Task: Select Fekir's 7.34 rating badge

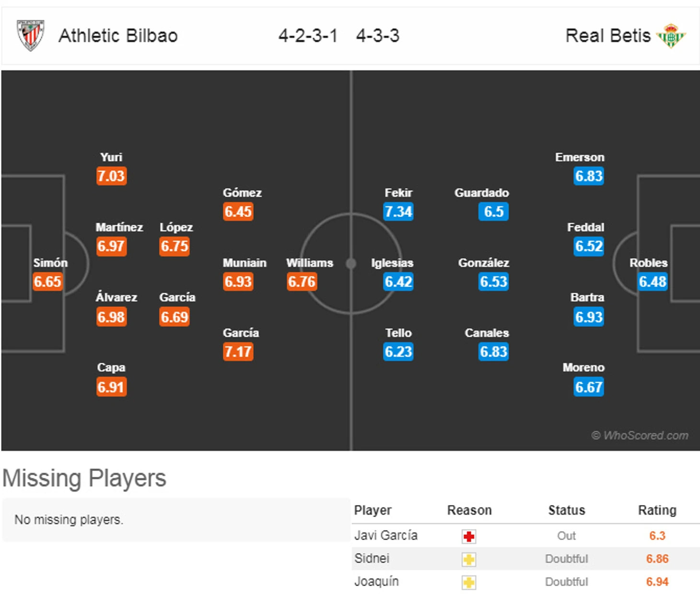Action: (x=398, y=211)
